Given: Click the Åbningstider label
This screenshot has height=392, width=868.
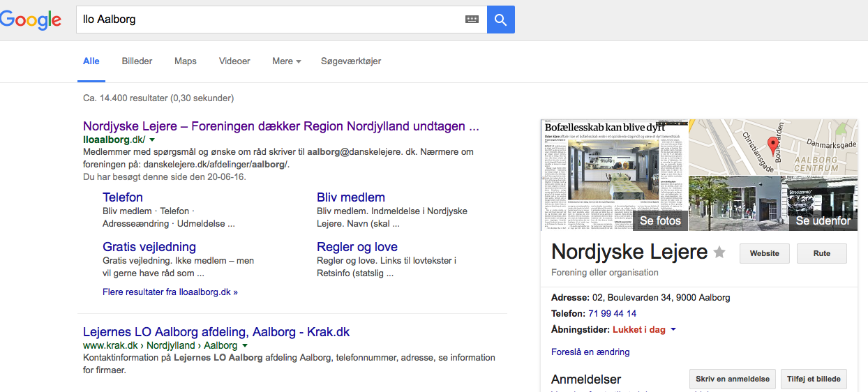Looking at the screenshot, I should (x=581, y=329).
